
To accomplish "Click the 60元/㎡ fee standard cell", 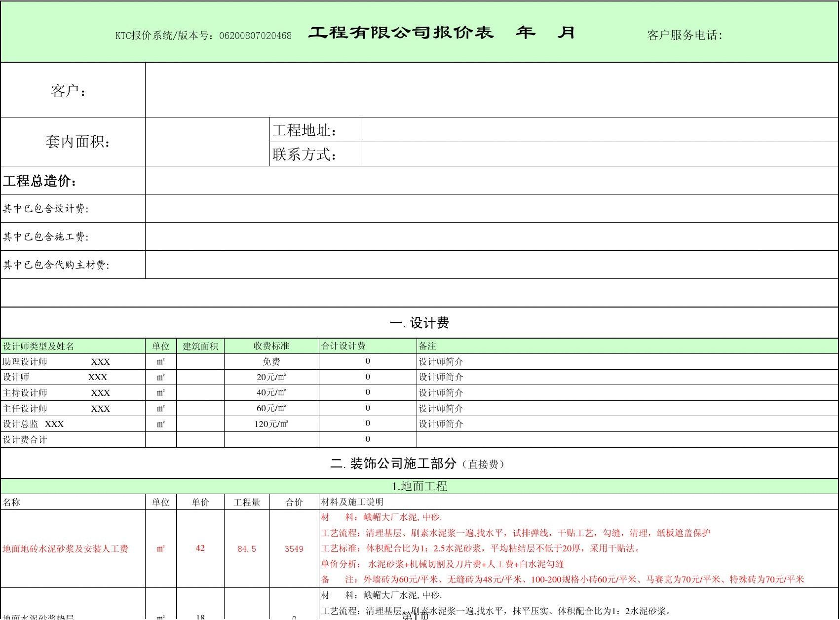I will [271, 408].
